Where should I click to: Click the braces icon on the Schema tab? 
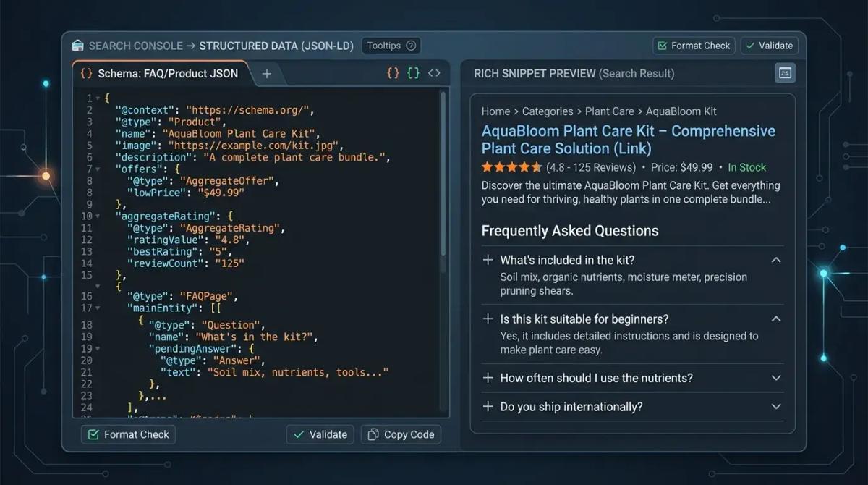[x=88, y=73]
